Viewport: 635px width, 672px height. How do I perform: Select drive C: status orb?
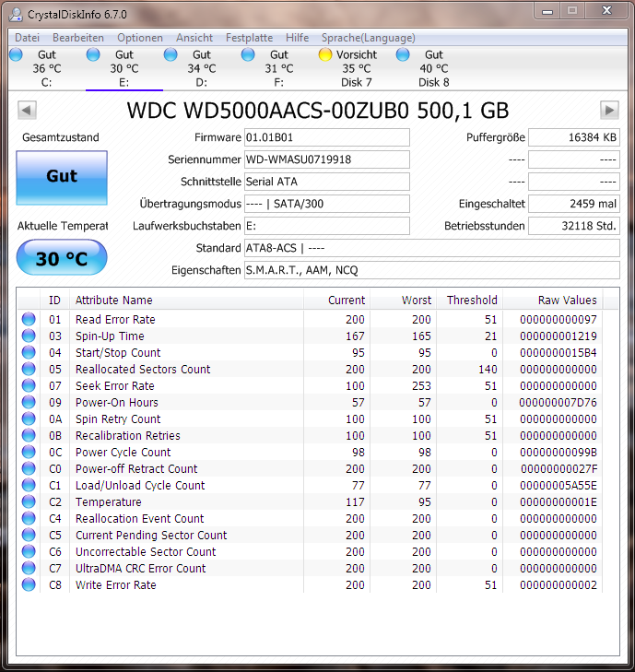[x=16, y=54]
